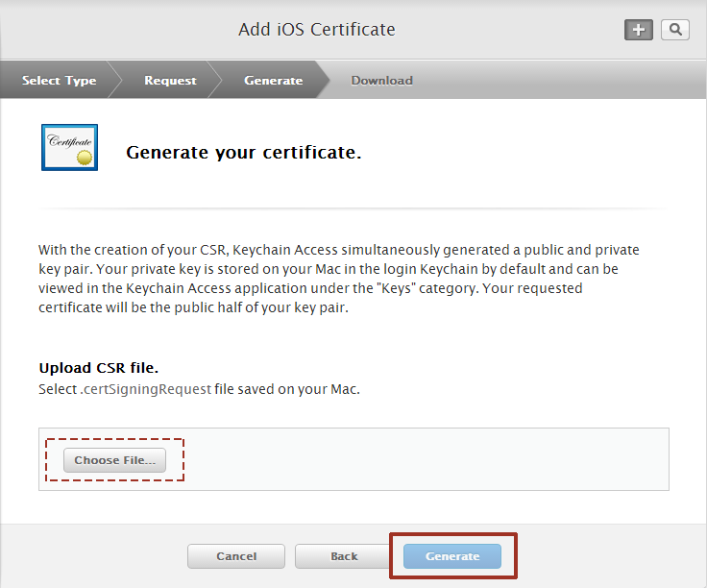This screenshot has width=707, height=588.
Task: Click the 'Generate your certificate.' heading
Action: [243, 153]
